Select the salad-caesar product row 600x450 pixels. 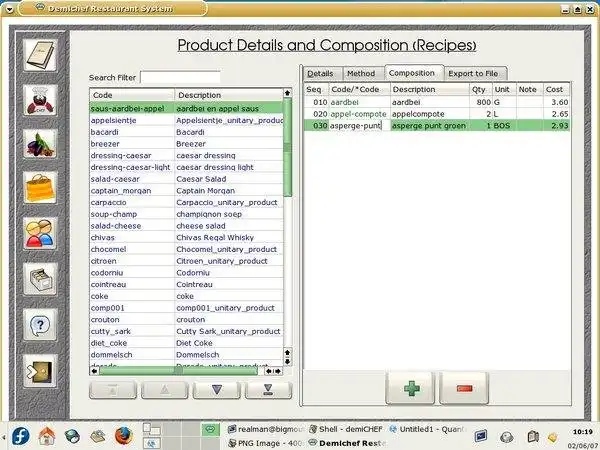(x=187, y=179)
